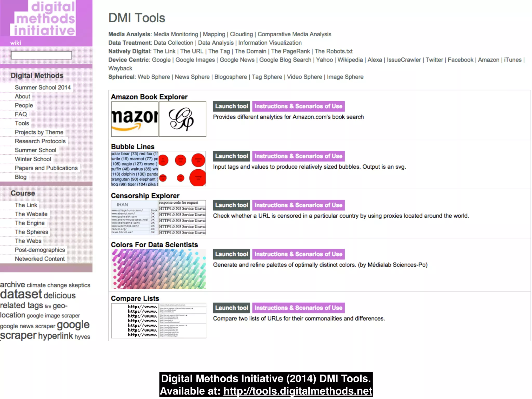Open the Data Collection link
532x399 pixels.
point(174,43)
